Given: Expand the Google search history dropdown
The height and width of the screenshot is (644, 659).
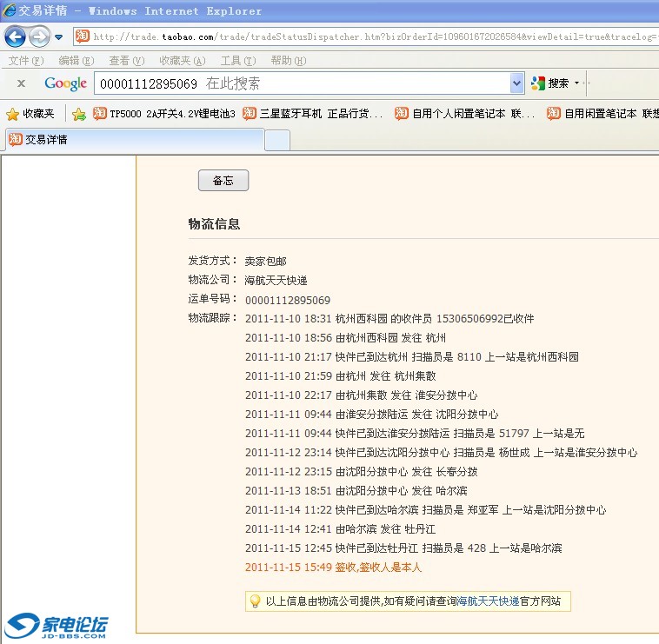Looking at the screenshot, I should (x=517, y=83).
